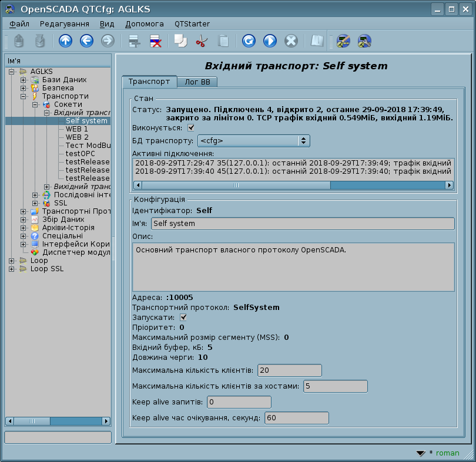Click the AGLKS station icon in tree
Viewport: 476px width, 462px height.
[23, 72]
